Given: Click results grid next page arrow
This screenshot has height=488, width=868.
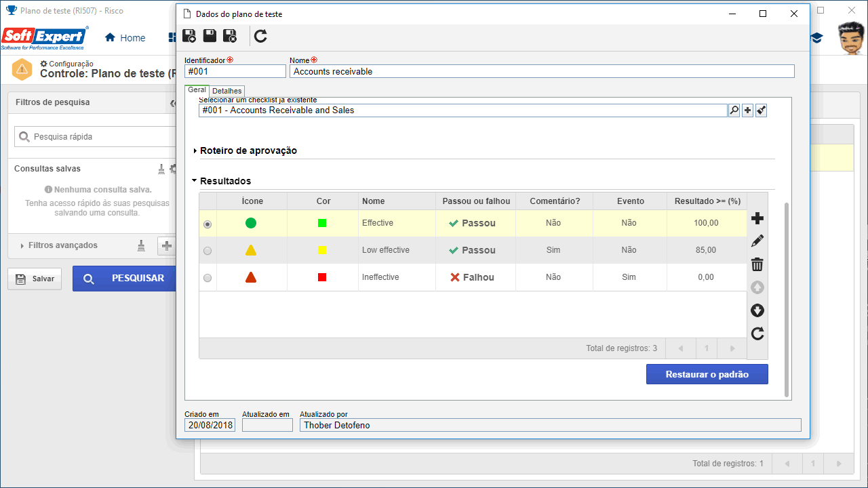Looking at the screenshot, I should tap(732, 348).
